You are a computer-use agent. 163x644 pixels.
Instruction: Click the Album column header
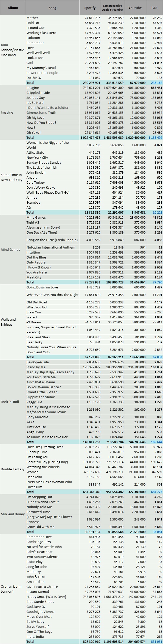click(x=13, y=8)
